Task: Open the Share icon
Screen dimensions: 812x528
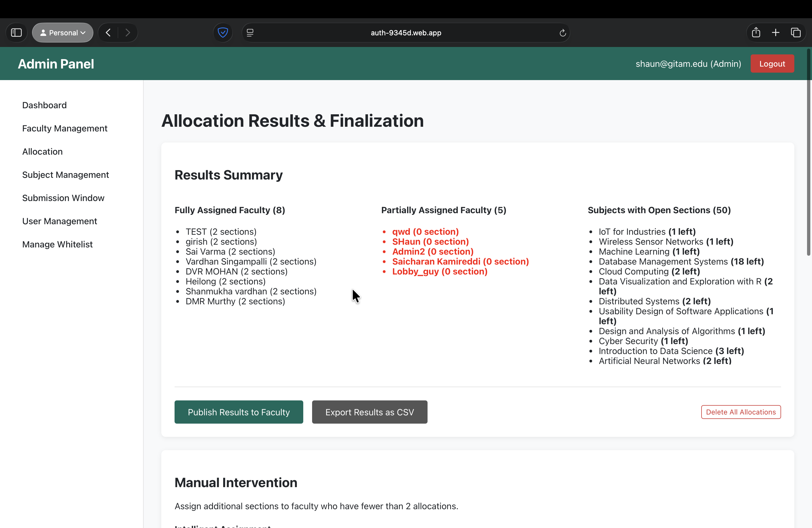Action: click(x=756, y=33)
